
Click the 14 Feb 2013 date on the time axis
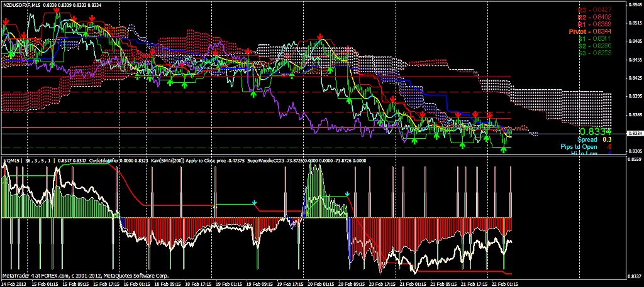(x=14, y=283)
